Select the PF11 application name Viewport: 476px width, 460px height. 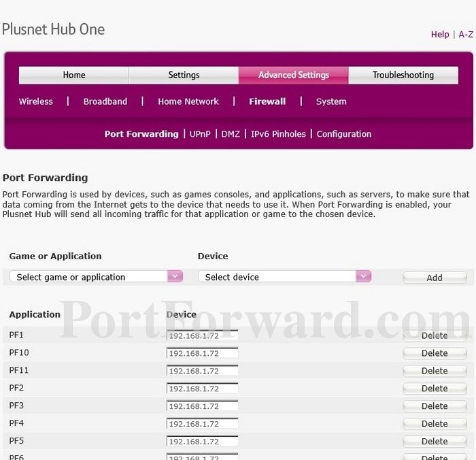(19, 370)
